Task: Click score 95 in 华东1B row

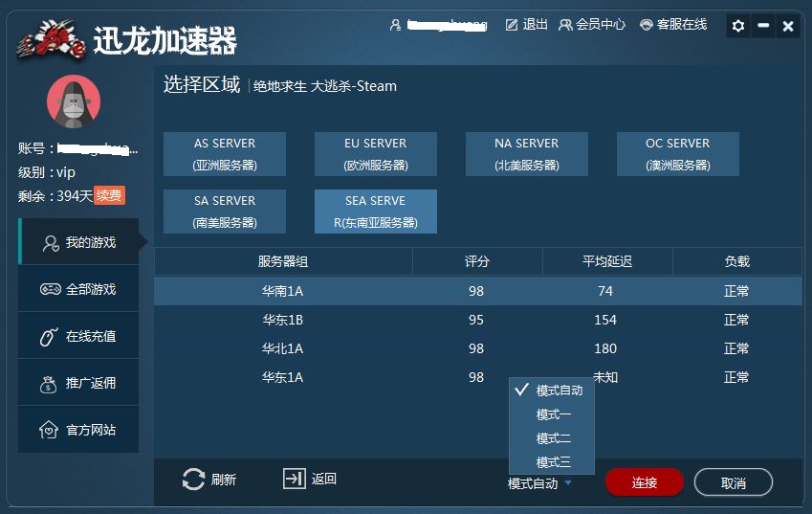Action: click(x=476, y=320)
